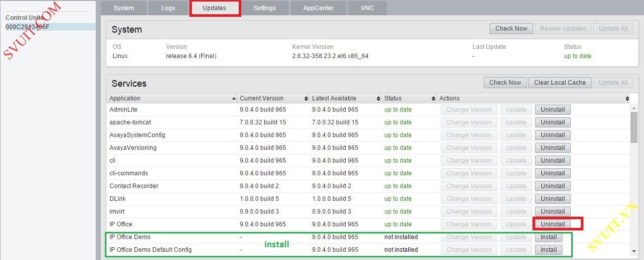Uninstall apache-tomcat

pos(552,122)
